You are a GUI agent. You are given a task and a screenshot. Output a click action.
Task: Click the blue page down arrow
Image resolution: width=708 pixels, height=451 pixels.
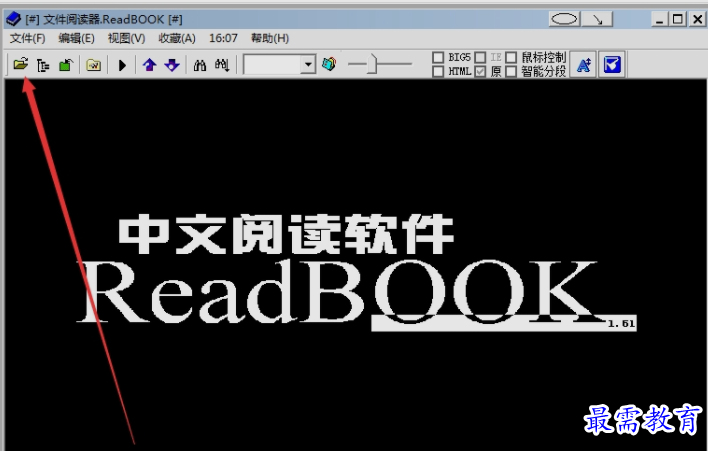172,65
